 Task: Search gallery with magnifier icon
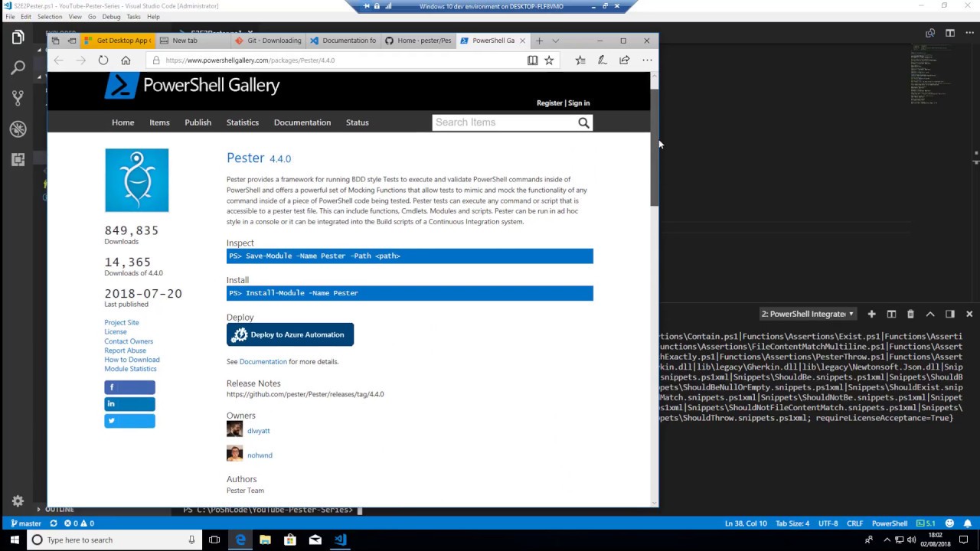[x=583, y=122]
